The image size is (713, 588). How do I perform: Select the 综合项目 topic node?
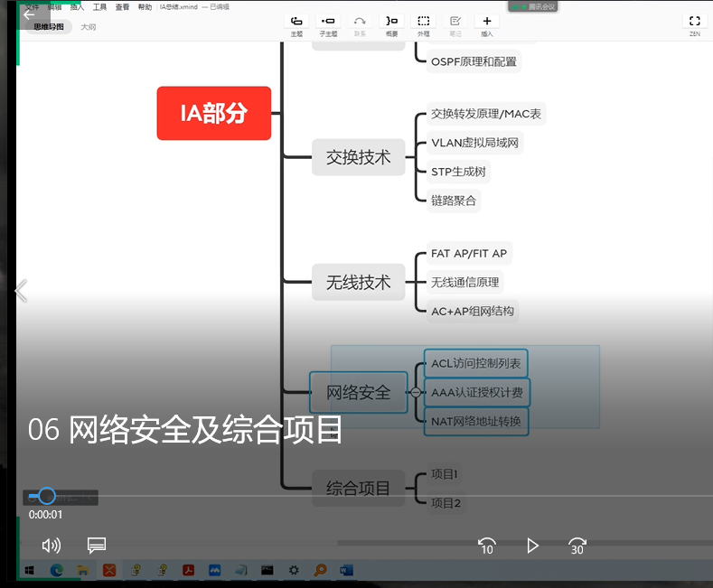point(359,489)
